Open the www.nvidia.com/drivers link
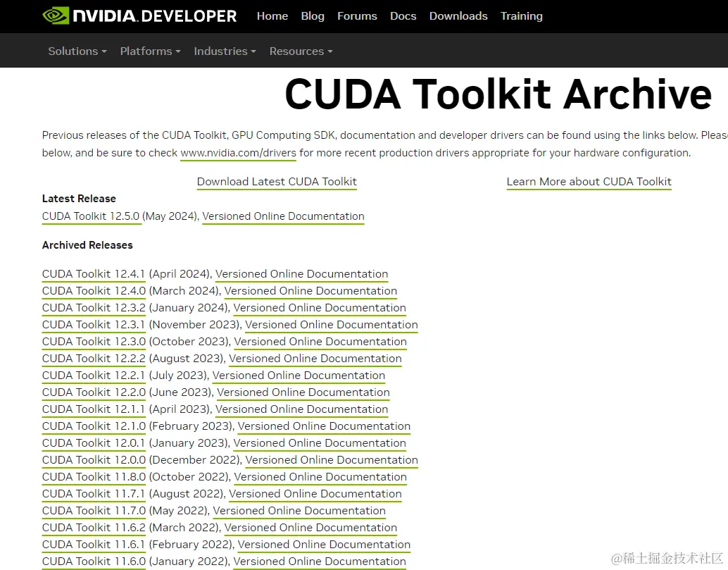Screen dimensions: 728x570 238,153
